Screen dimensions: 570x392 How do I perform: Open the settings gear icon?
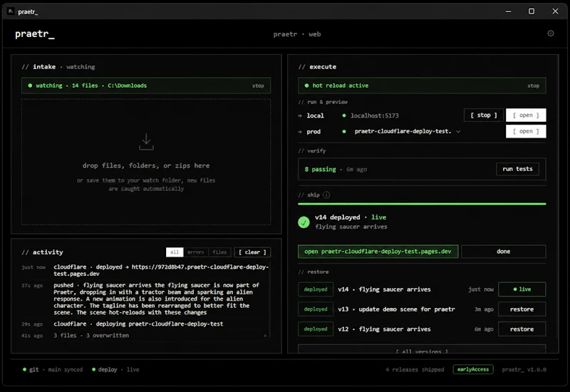click(x=551, y=33)
